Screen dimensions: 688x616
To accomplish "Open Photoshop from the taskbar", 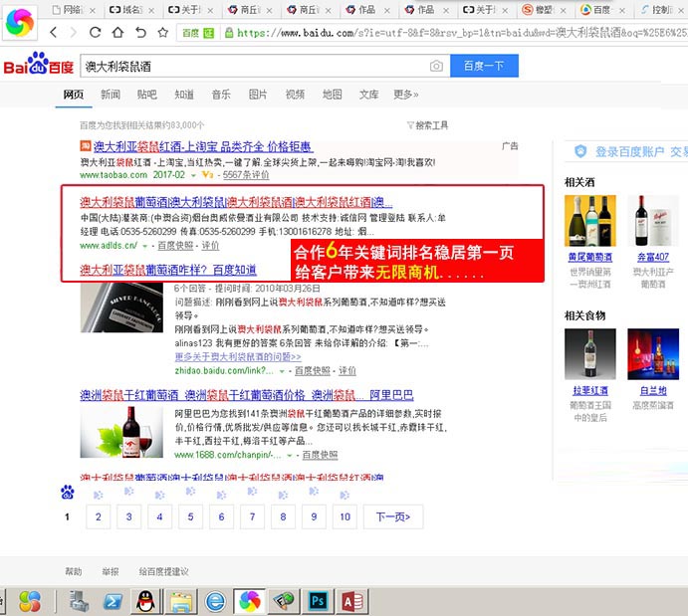I will click(318, 601).
